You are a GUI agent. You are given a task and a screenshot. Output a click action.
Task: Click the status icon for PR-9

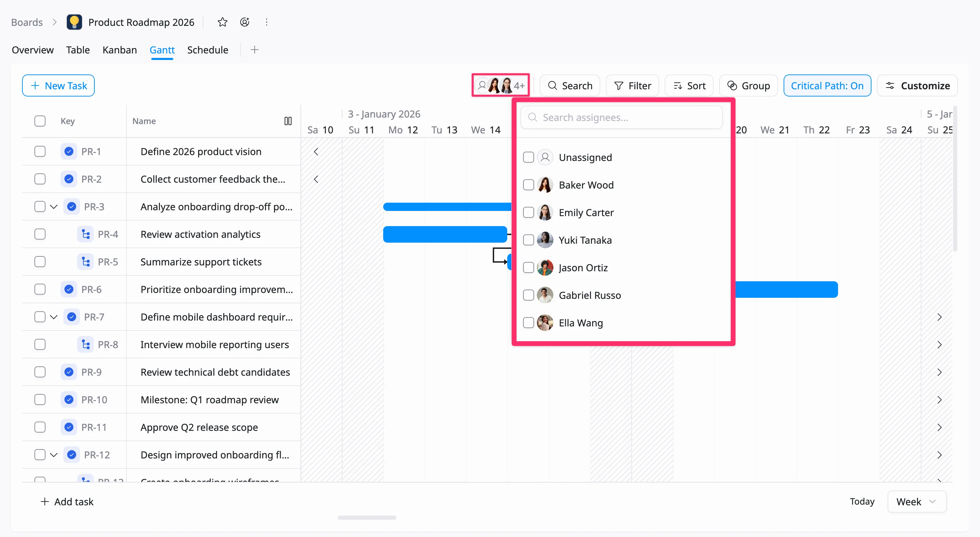coord(69,372)
